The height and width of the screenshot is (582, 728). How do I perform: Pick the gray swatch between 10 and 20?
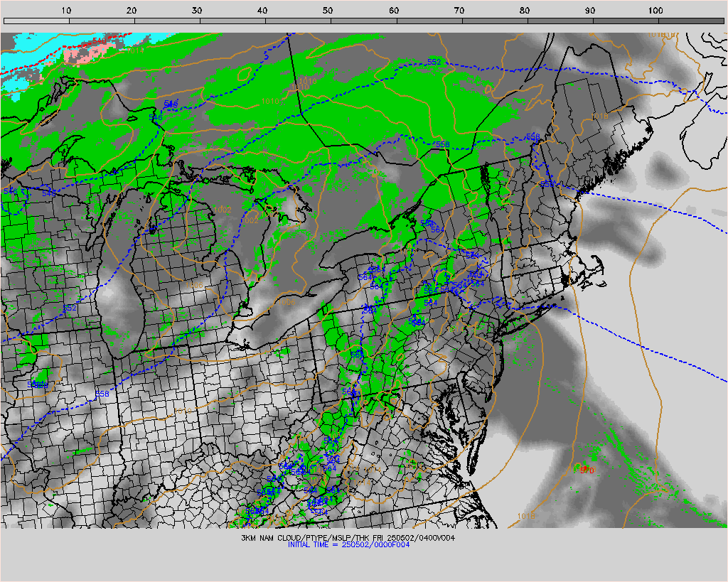point(102,21)
